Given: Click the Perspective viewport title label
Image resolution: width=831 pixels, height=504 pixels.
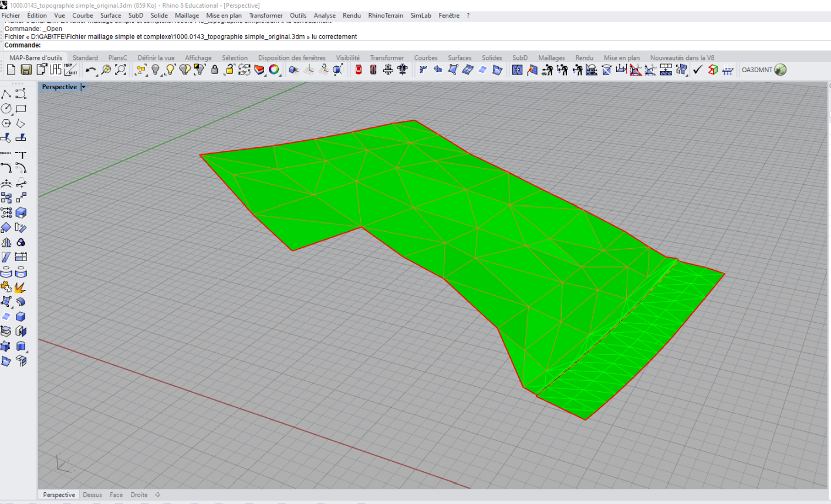Looking at the screenshot, I should [59, 87].
